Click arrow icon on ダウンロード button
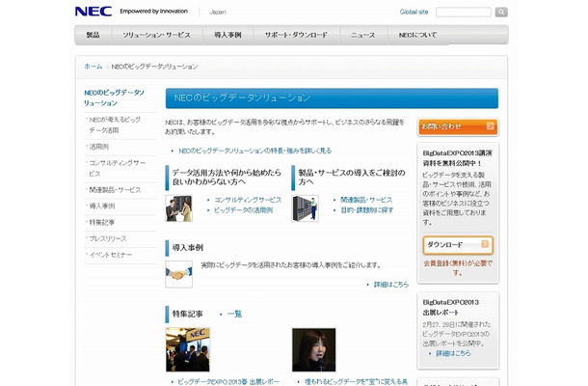 coord(485,244)
